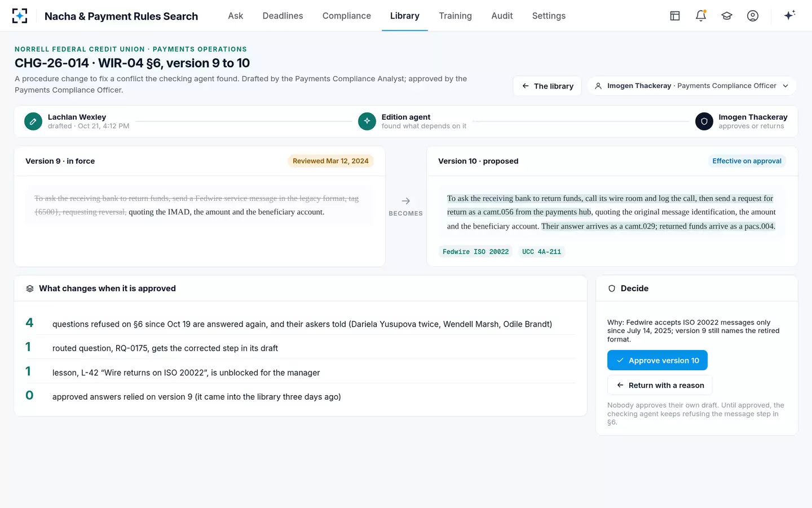Click the graduation cap training icon

[727, 16]
